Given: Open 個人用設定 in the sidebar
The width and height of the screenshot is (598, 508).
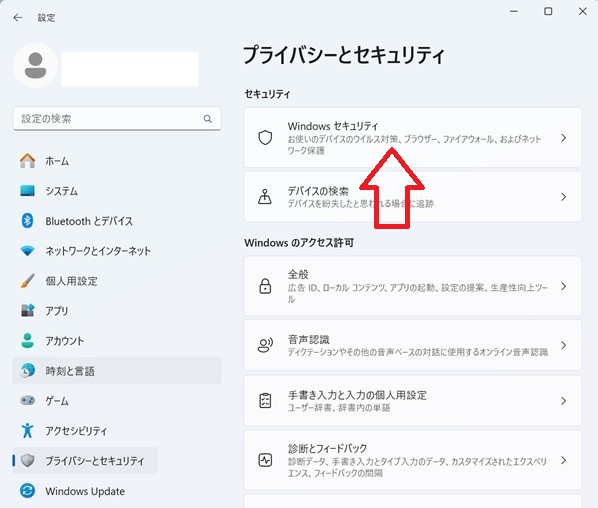Looking at the screenshot, I should [117, 281].
